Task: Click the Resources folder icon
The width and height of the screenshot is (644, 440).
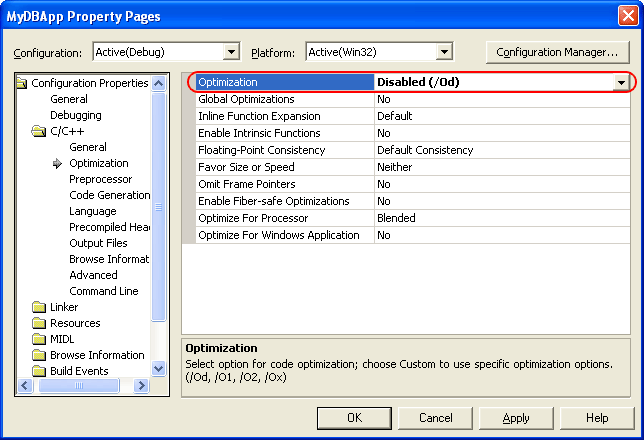Action: pyautogui.click(x=39, y=323)
